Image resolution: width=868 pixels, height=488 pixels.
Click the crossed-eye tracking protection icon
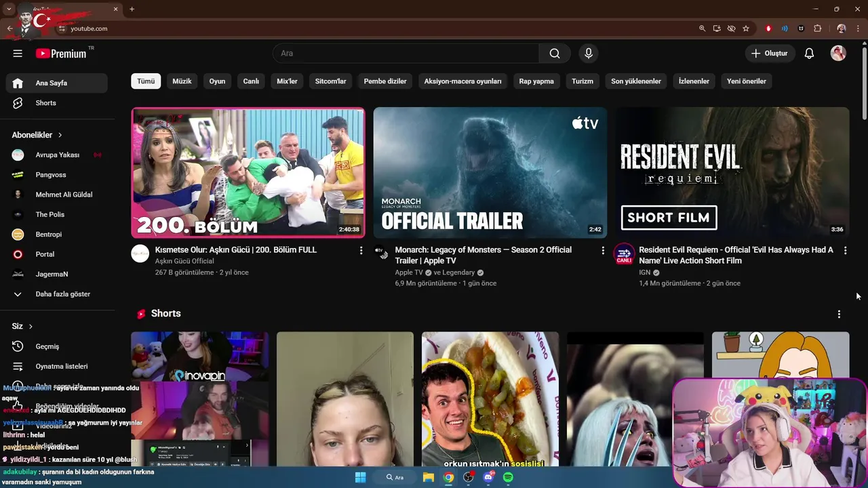coord(731,28)
